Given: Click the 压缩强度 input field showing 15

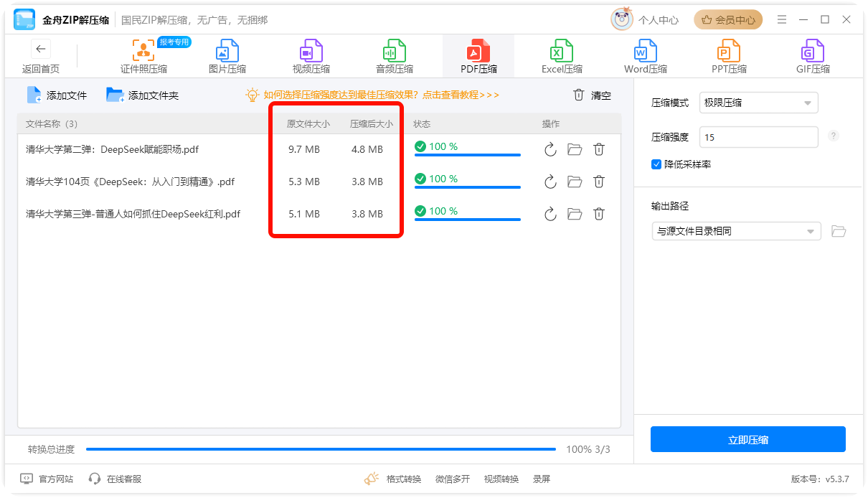Looking at the screenshot, I should 758,137.
